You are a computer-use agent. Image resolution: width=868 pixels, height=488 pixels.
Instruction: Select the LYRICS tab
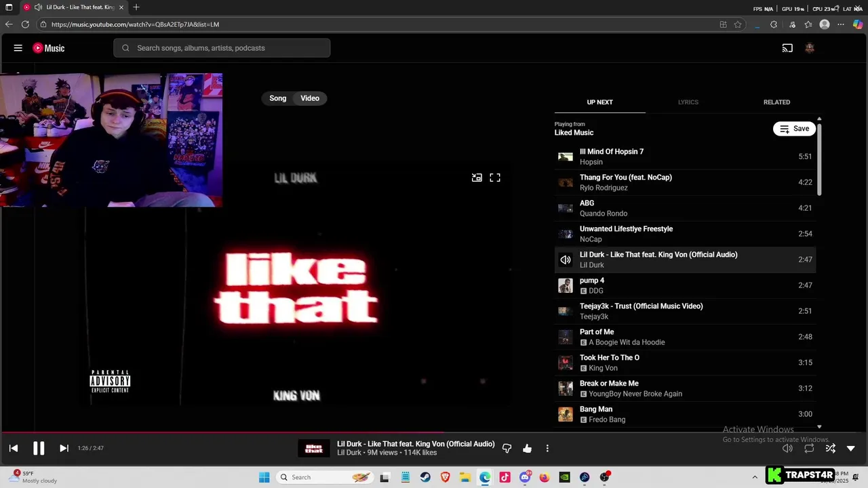[x=688, y=102]
